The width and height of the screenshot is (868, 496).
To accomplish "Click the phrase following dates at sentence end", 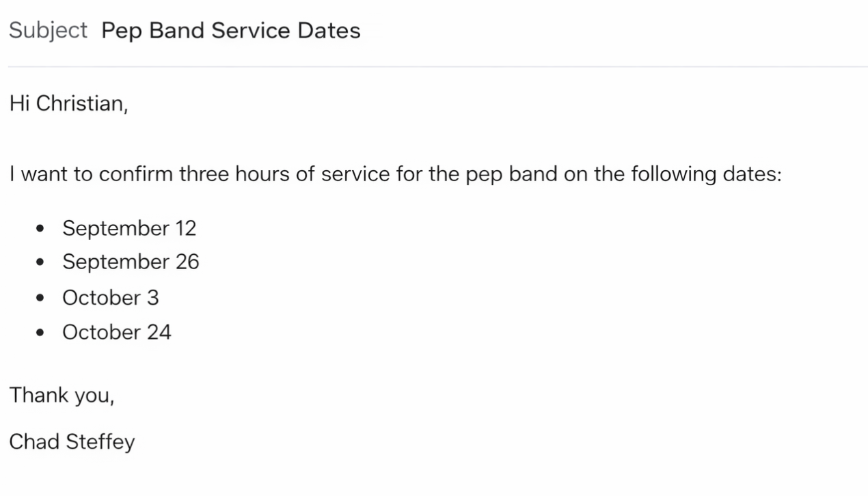I will 705,174.
